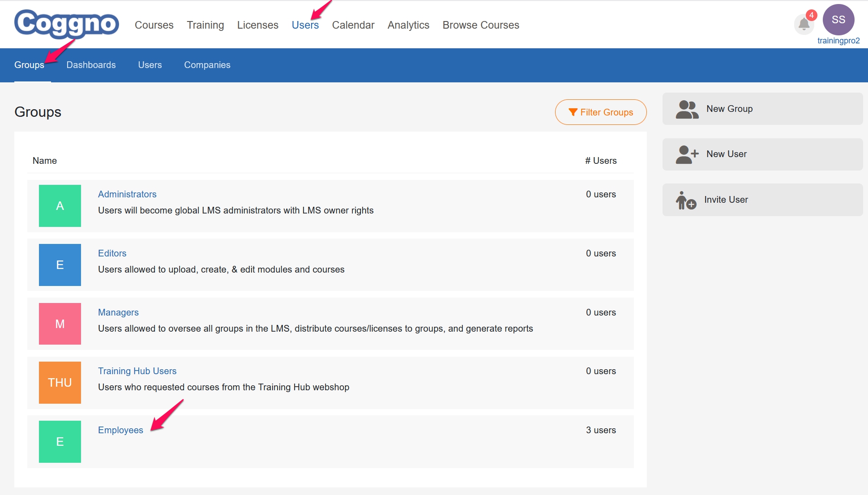Click Administrators description about LMS owner rights

click(236, 210)
